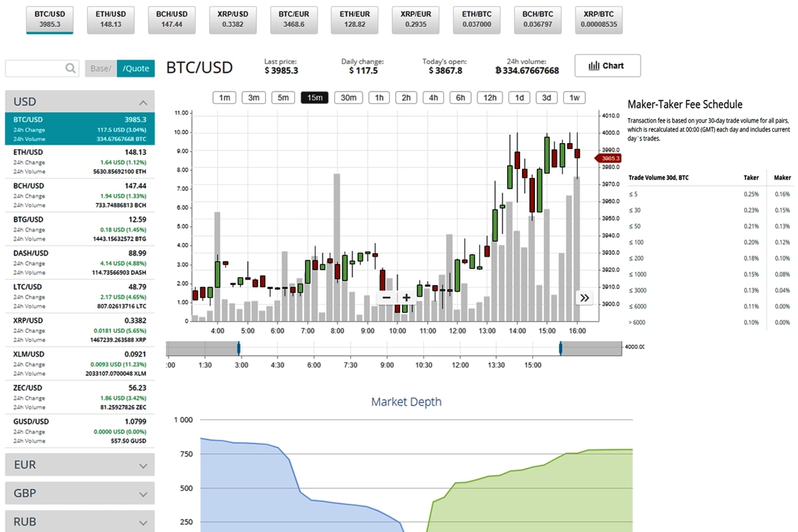Set chart interval to 4h
This screenshot has height=532, width=798.
point(433,98)
